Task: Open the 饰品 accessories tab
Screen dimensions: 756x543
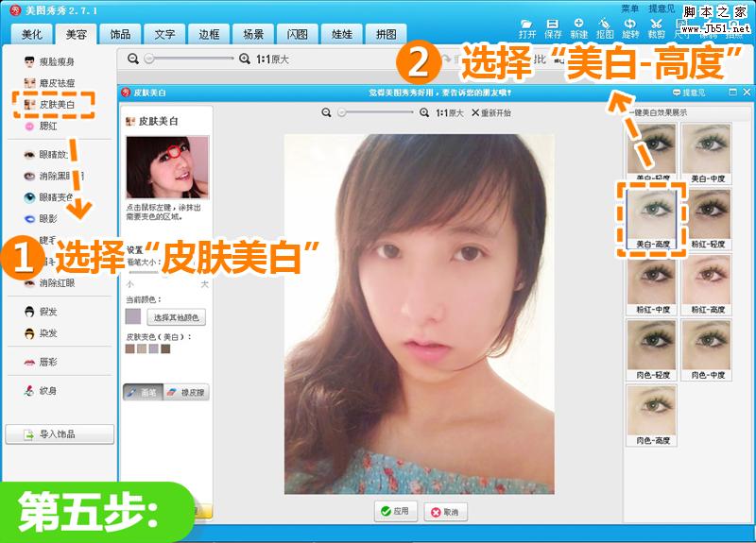Action: pyautogui.click(x=121, y=34)
